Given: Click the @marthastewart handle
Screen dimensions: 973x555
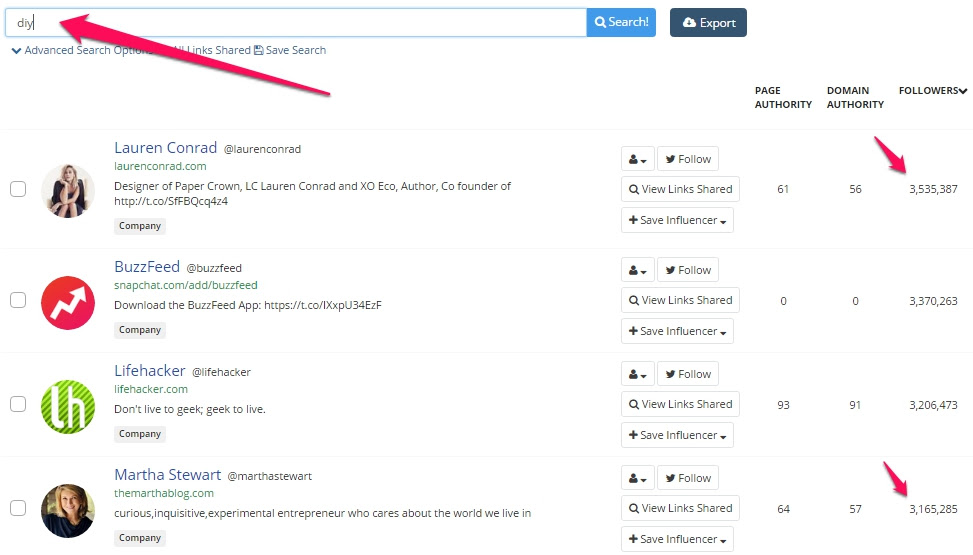Looking at the screenshot, I should click(269, 476).
